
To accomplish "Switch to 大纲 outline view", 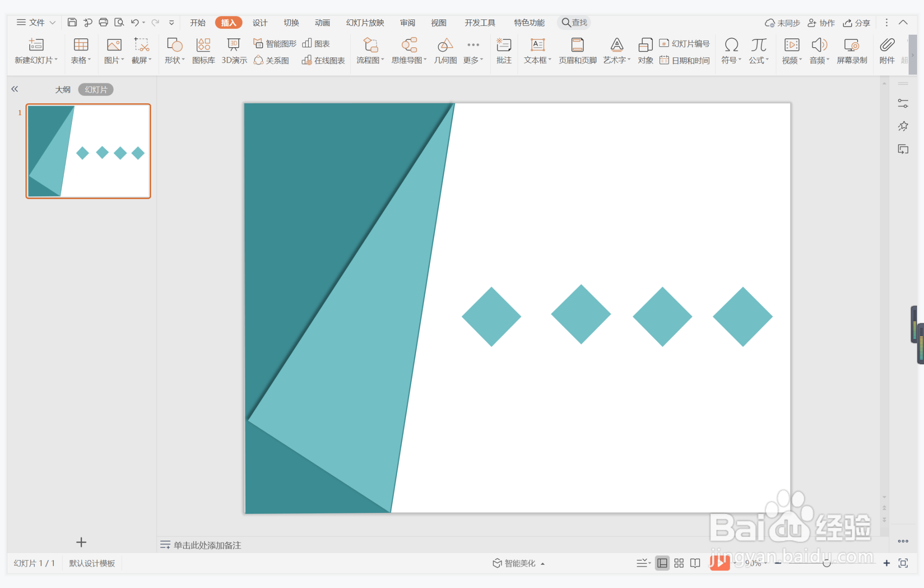I will (63, 89).
